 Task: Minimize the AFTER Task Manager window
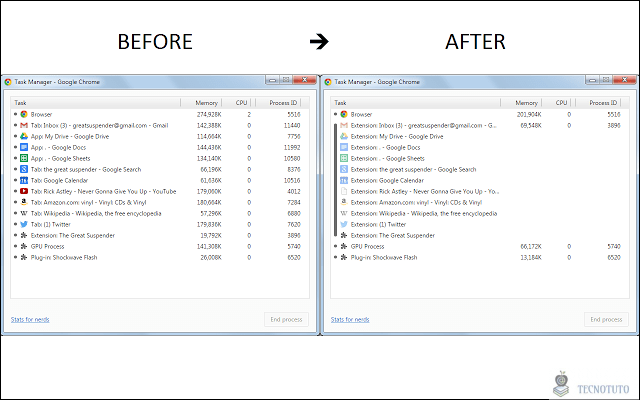click(x=592, y=80)
